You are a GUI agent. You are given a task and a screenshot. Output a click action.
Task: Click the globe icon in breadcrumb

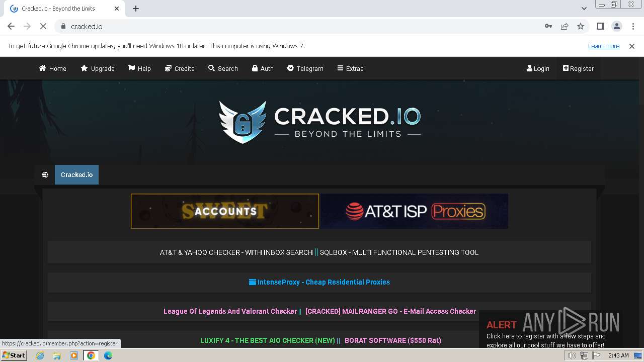(x=45, y=175)
